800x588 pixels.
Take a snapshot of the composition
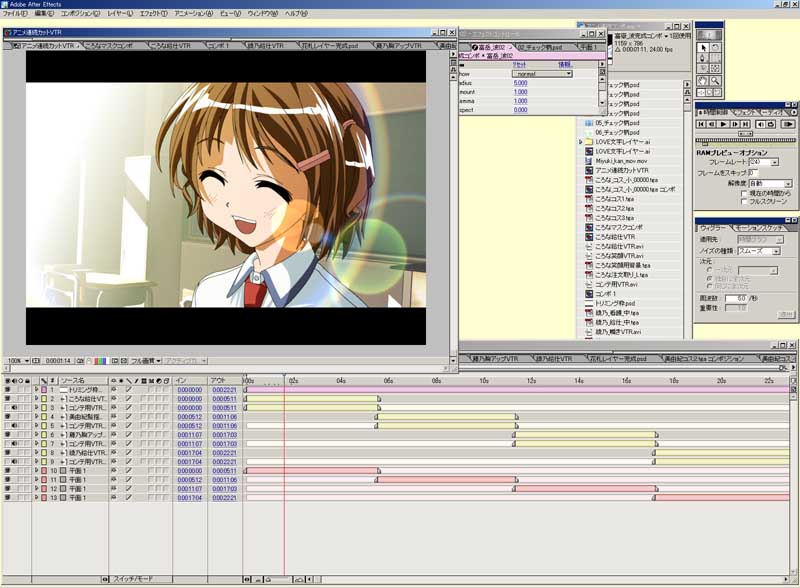click(80, 361)
